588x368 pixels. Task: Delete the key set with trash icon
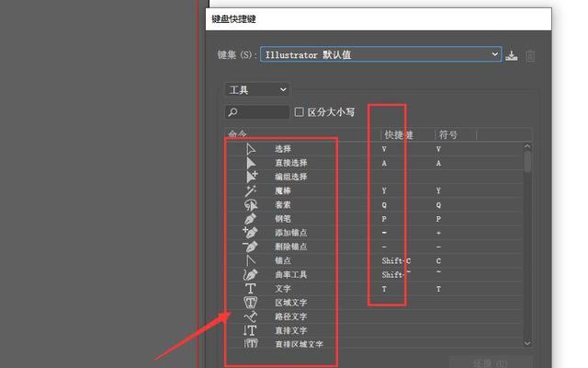pyautogui.click(x=530, y=55)
